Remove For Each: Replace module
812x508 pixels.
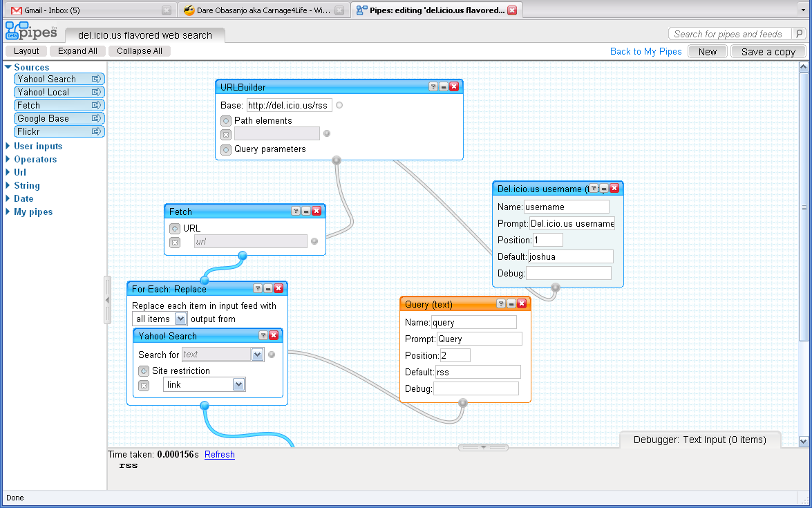[278, 288]
